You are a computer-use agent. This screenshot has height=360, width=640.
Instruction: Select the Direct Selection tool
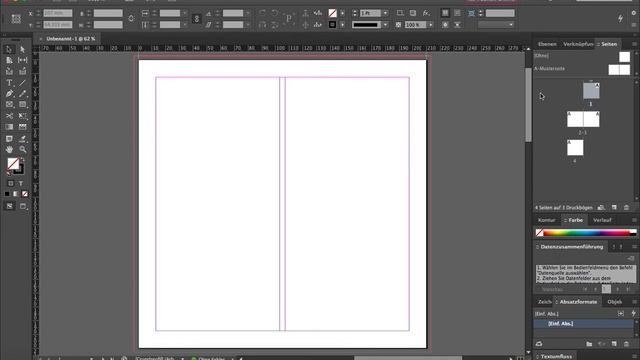(x=22, y=49)
